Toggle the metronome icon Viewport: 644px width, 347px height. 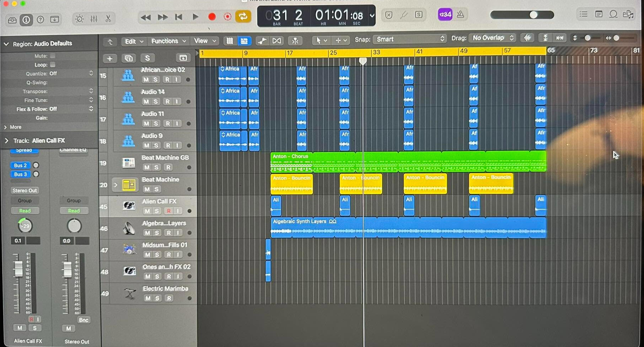(461, 15)
